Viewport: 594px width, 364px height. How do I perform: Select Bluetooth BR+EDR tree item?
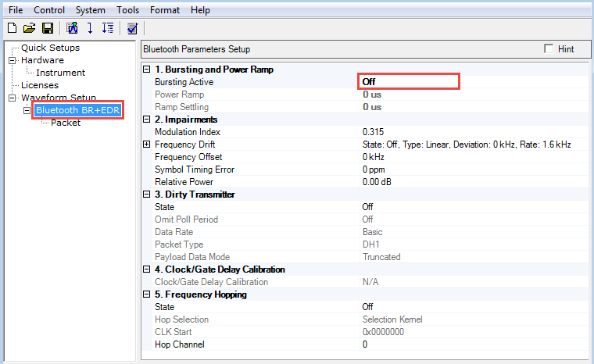tap(77, 110)
